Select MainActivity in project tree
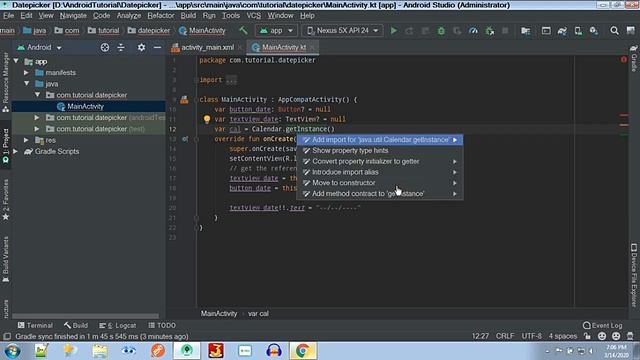 85,107
